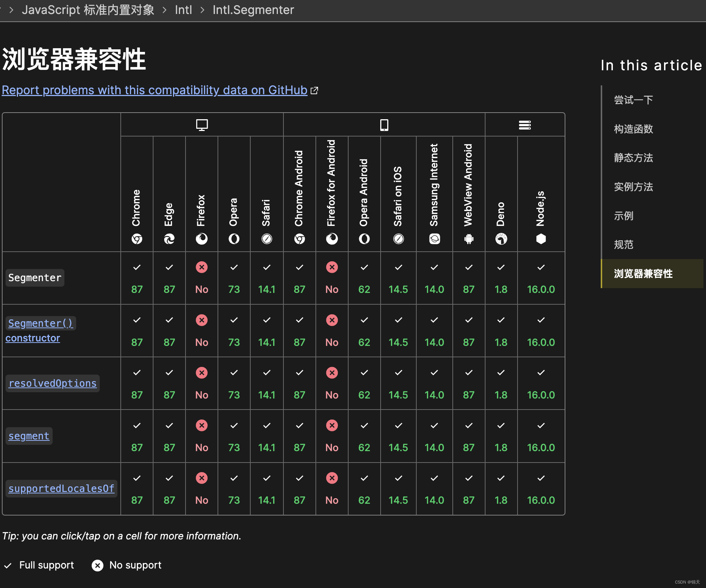This screenshot has width=706, height=588.
Task: Open Intl.Segmenter breadcrumb item
Action: pyautogui.click(x=253, y=10)
